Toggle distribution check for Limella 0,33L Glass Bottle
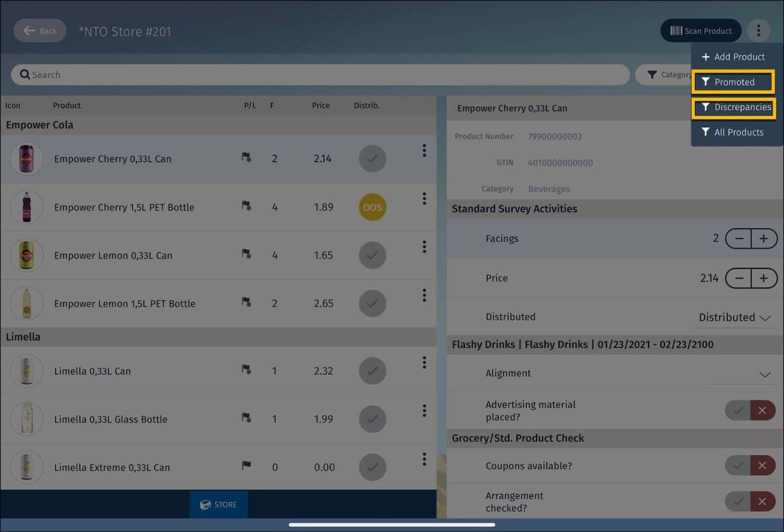784x532 pixels. click(372, 419)
